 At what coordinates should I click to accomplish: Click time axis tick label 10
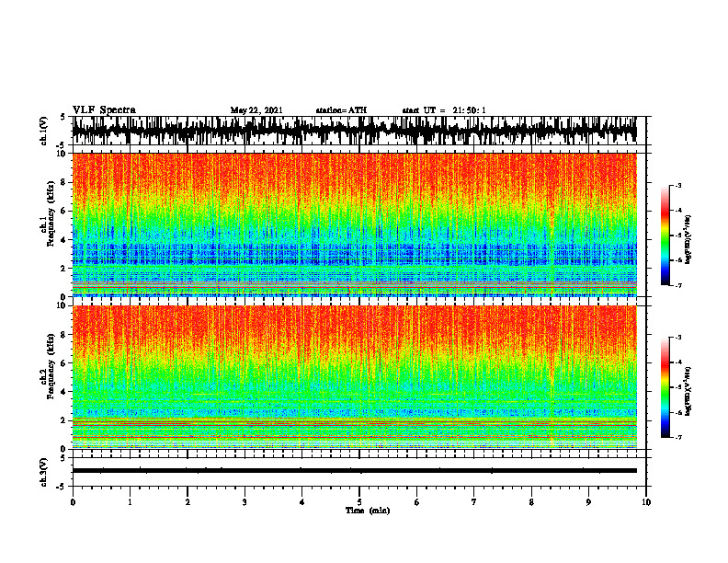click(646, 502)
